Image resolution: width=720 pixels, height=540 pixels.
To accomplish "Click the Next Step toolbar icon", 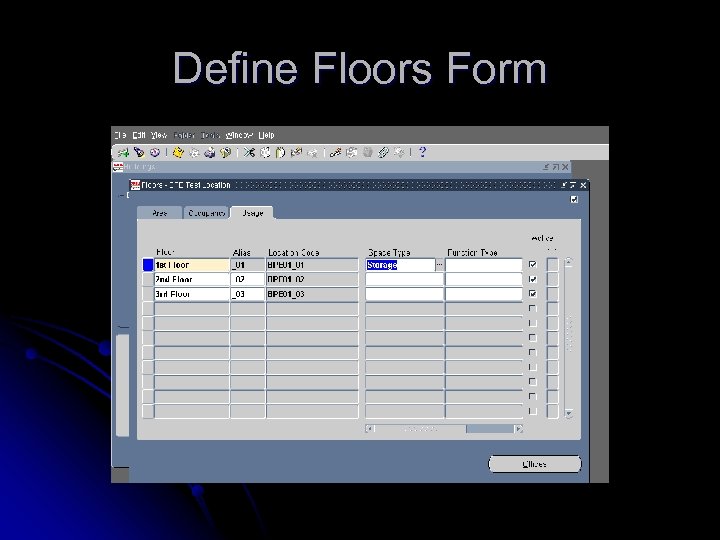I will click(x=194, y=152).
